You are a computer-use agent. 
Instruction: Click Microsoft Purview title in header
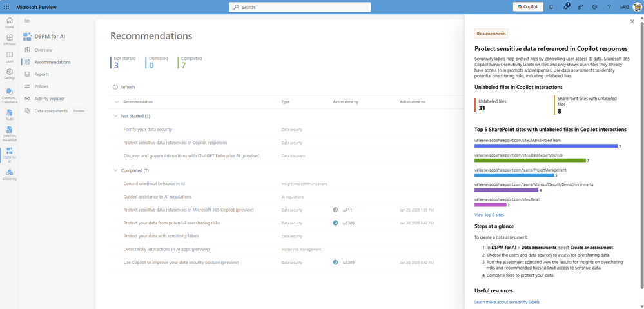coord(37,7)
